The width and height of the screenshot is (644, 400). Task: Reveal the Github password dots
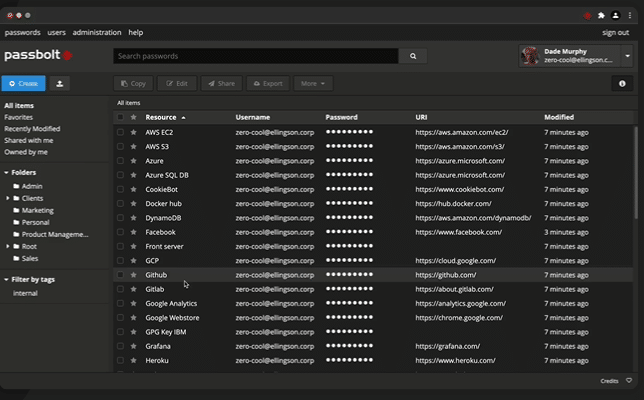click(x=349, y=275)
